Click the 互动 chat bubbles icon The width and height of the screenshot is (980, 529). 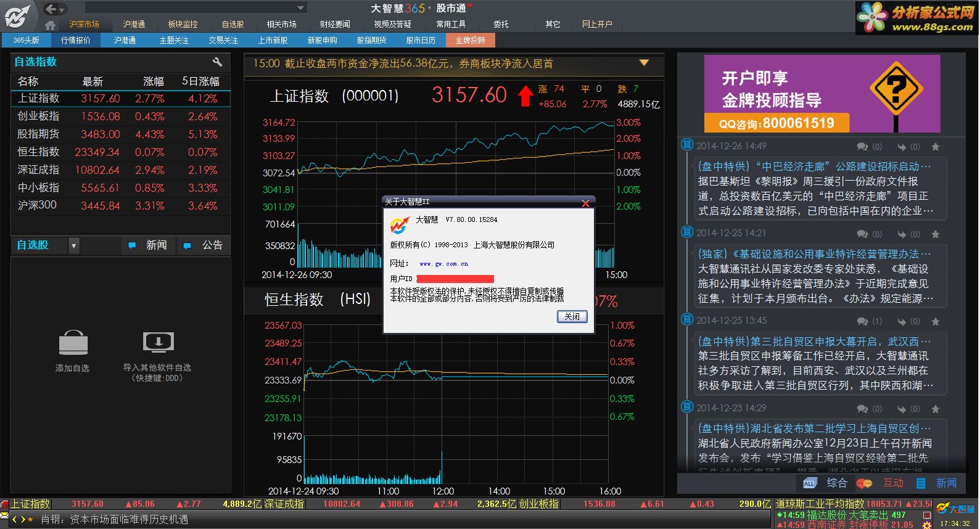pyautogui.click(x=865, y=484)
